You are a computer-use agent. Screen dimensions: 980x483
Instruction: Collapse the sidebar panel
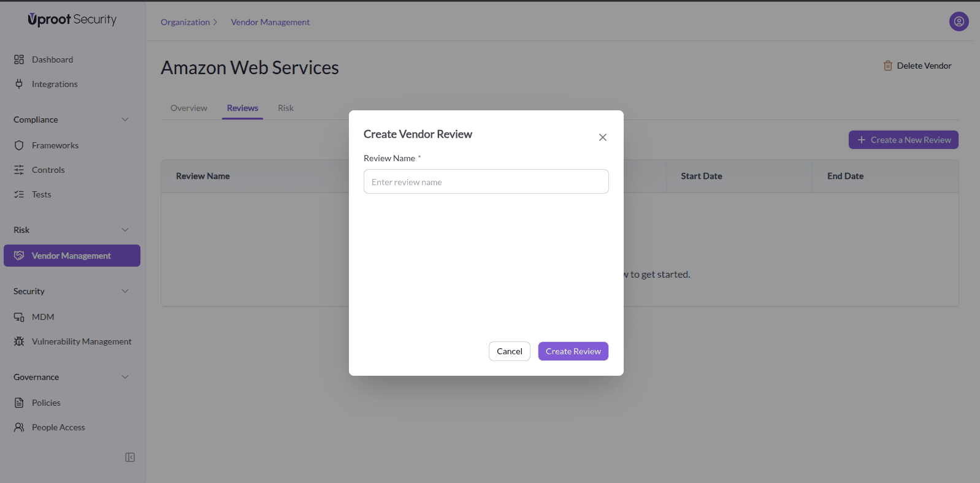point(130,457)
